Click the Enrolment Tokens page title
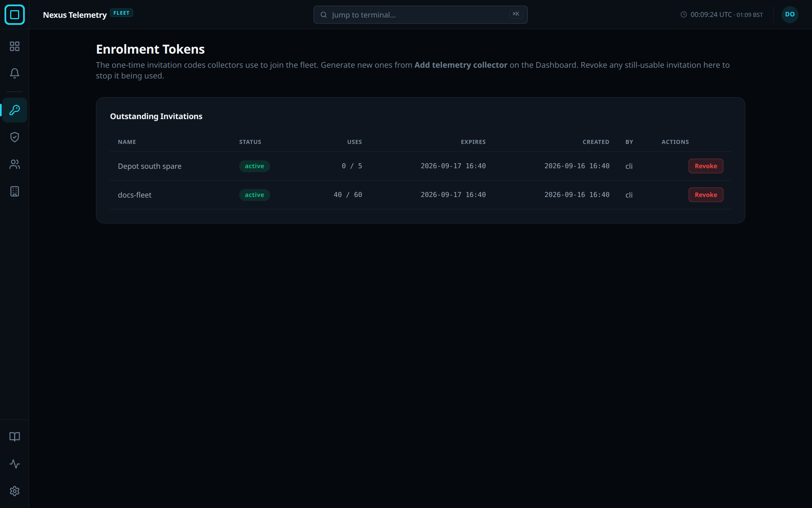Viewport: 812px width, 508px height. tap(150, 49)
